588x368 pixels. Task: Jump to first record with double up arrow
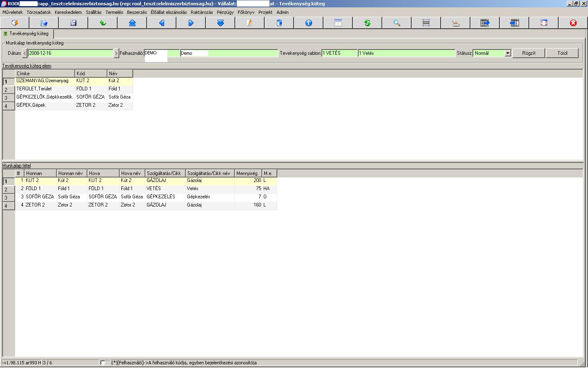[x=132, y=23]
